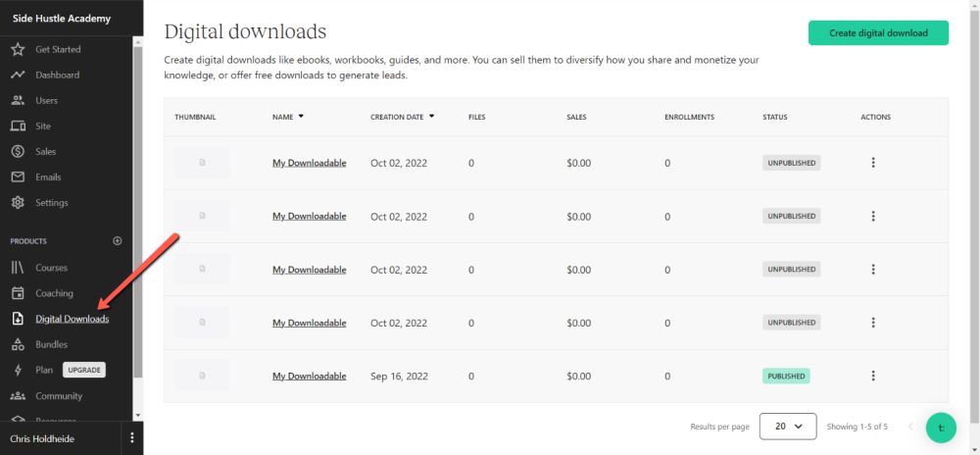Open Dashboard via its chart icon
The image size is (980, 455).
coord(18,75)
